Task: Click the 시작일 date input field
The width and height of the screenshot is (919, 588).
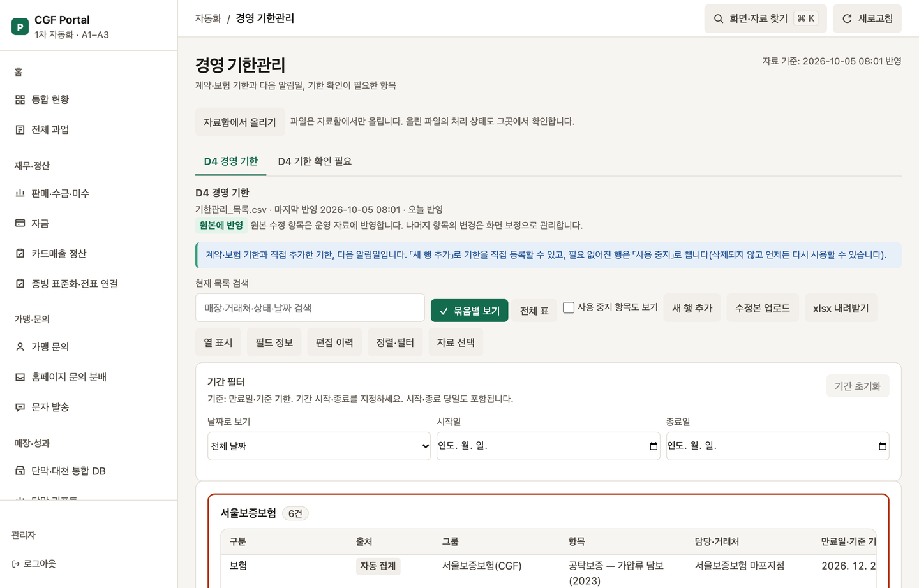Action: (x=548, y=446)
